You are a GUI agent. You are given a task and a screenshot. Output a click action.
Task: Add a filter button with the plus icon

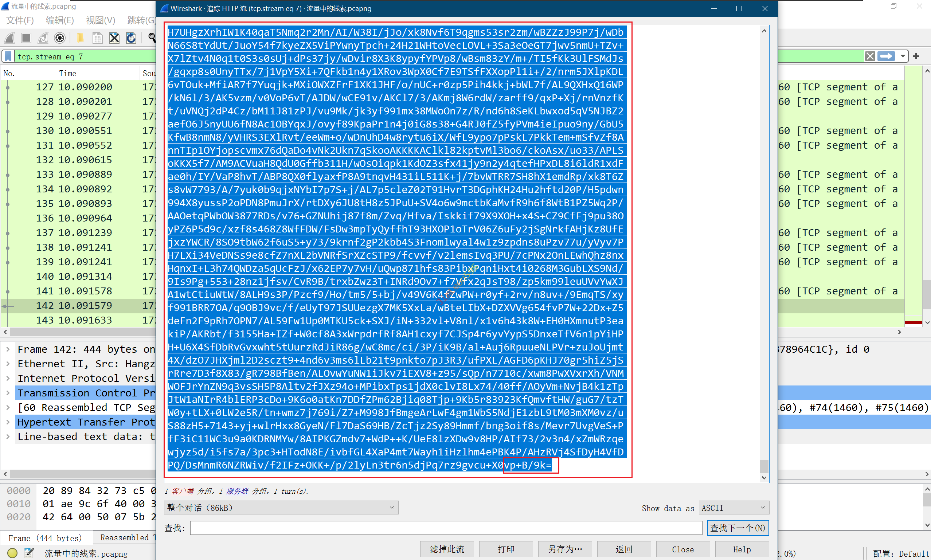pos(916,56)
